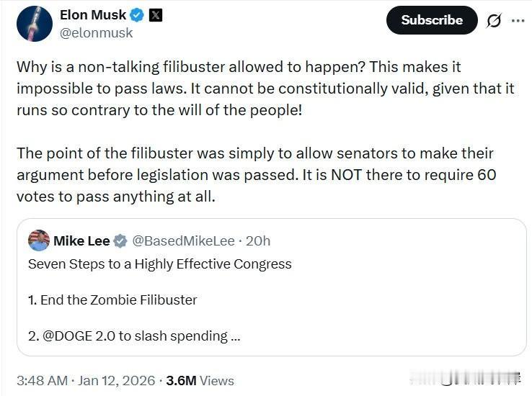Click the paragraph starting 'The point of the filibuster'
The image size is (532, 396).
(256, 174)
